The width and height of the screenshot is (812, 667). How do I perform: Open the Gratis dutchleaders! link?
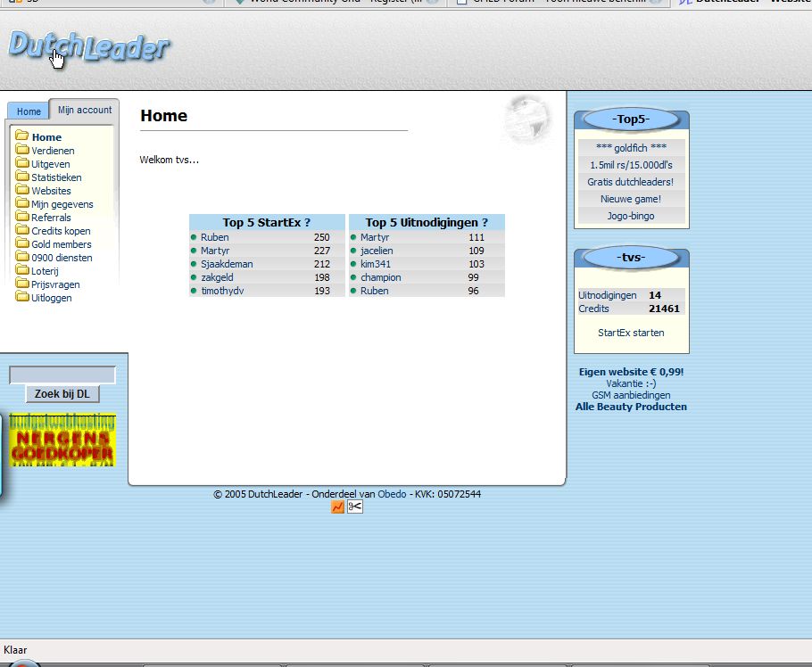coord(631,182)
